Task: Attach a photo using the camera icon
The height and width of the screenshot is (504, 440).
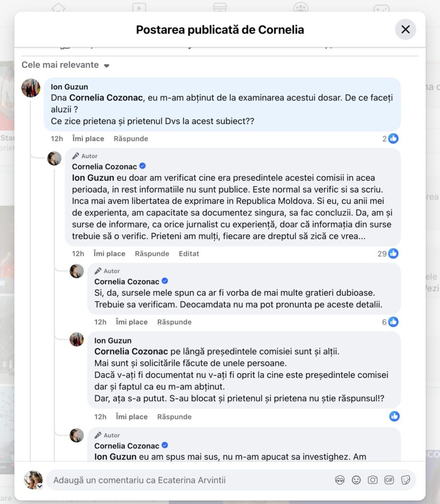Action: (373, 480)
